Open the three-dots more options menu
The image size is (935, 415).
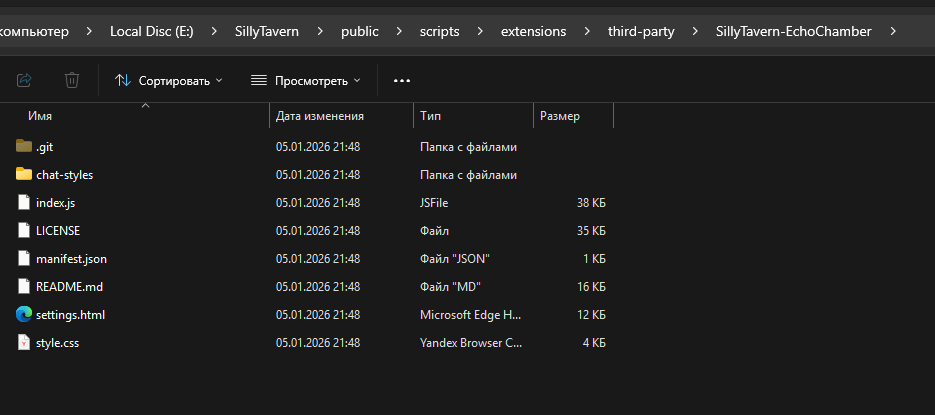pos(402,80)
